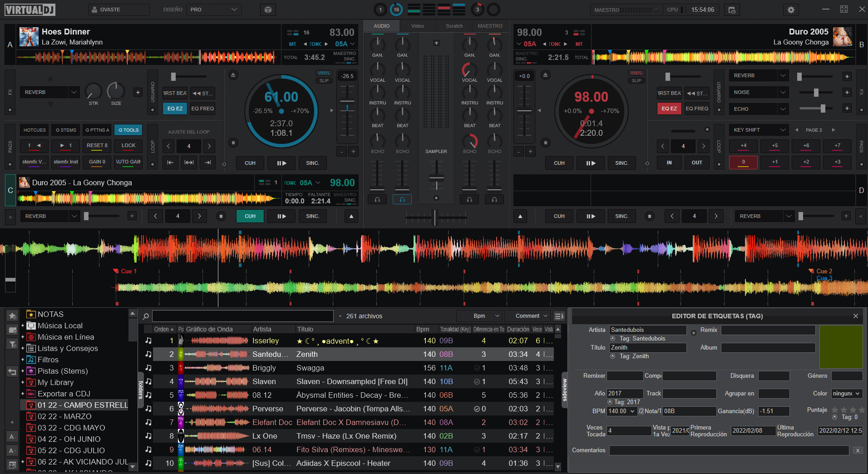
Task: Switch to MAESTRO mixer tab
Action: pos(490,26)
